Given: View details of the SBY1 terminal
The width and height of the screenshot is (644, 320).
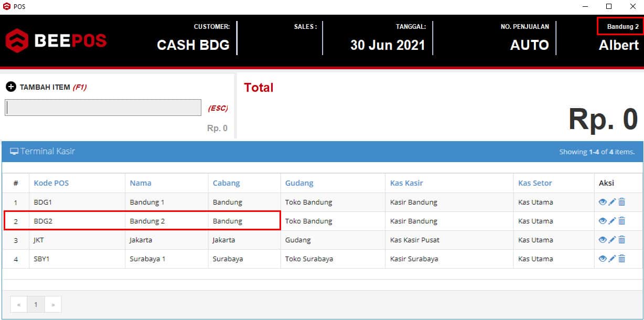Looking at the screenshot, I should (x=603, y=259).
